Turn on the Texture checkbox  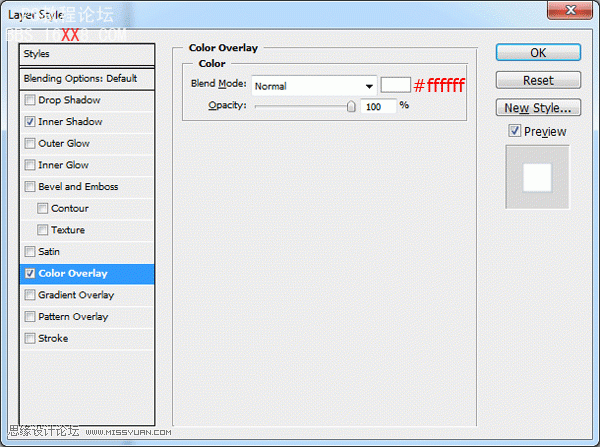[x=42, y=230]
